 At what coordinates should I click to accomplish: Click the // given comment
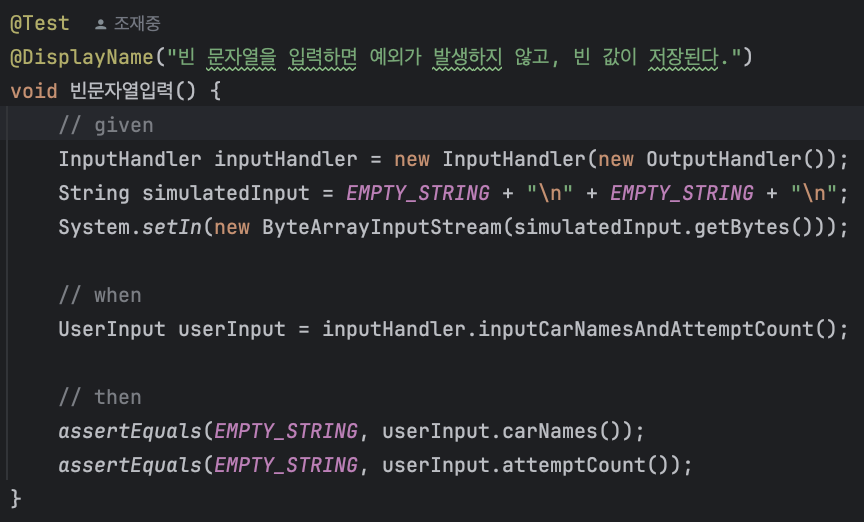tap(106, 126)
